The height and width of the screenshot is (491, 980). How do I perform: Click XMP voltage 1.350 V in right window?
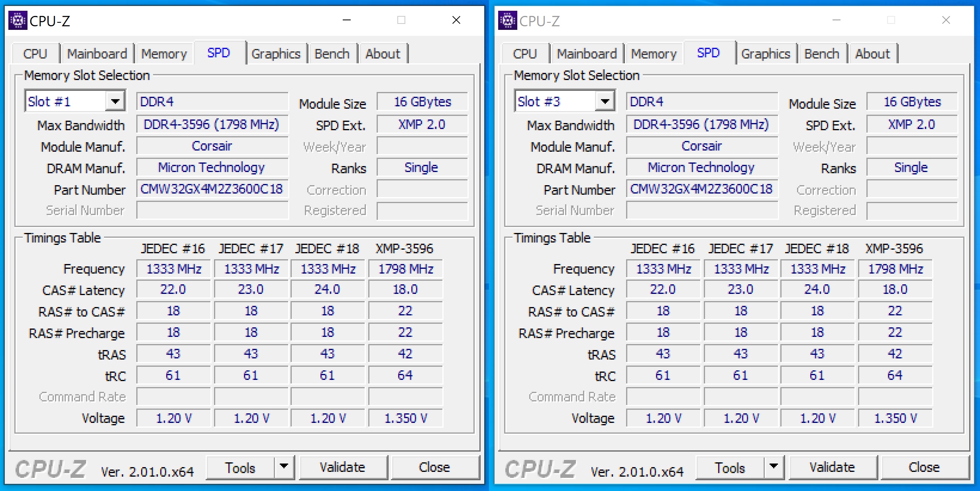click(895, 418)
